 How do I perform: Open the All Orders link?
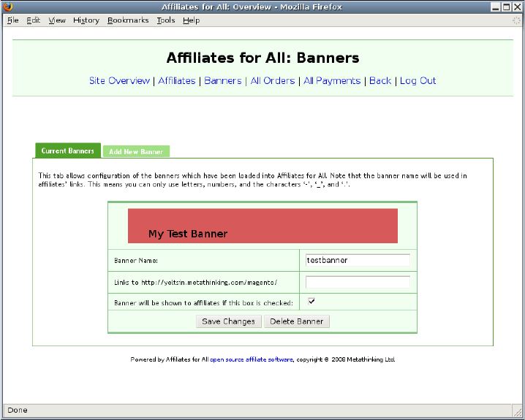273,80
